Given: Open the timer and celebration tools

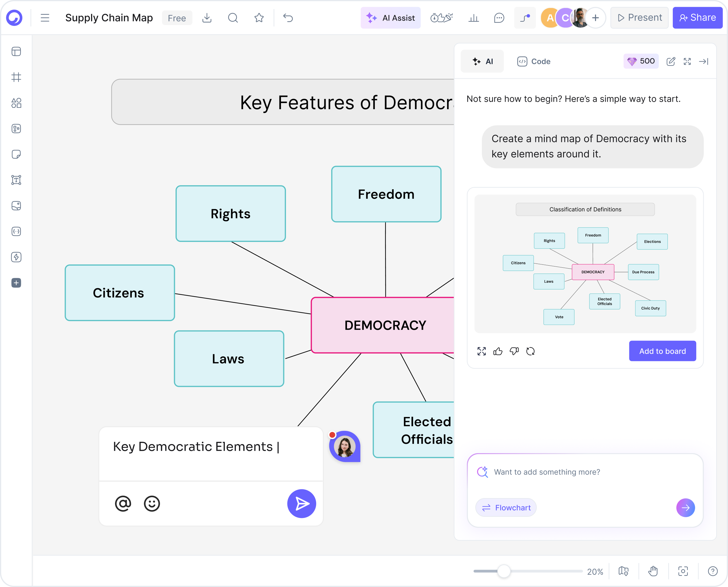Looking at the screenshot, I should click(441, 18).
